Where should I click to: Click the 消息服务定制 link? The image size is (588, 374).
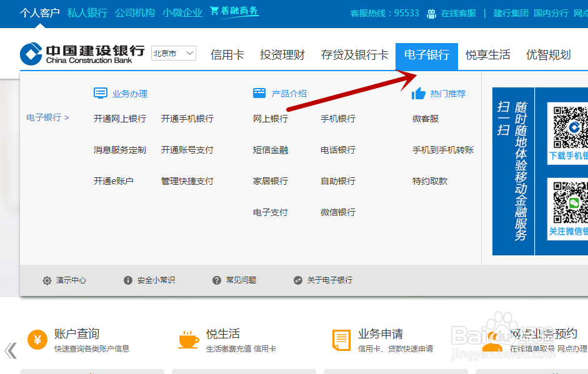click(x=120, y=150)
